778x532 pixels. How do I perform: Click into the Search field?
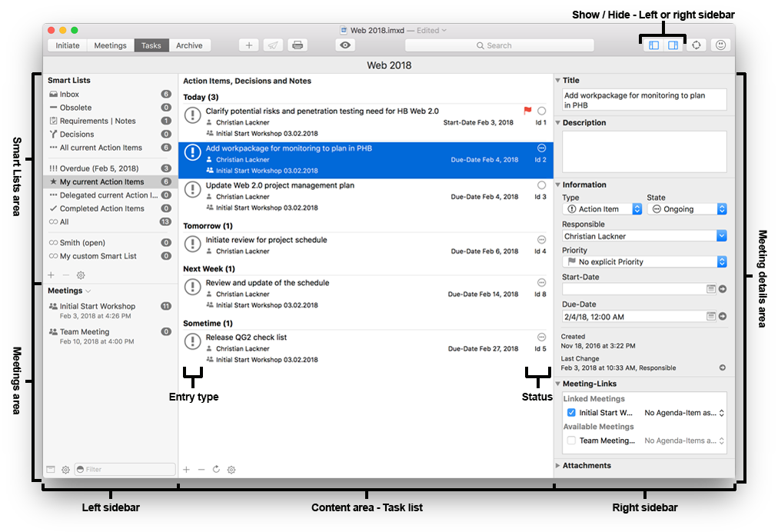pos(499,45)
